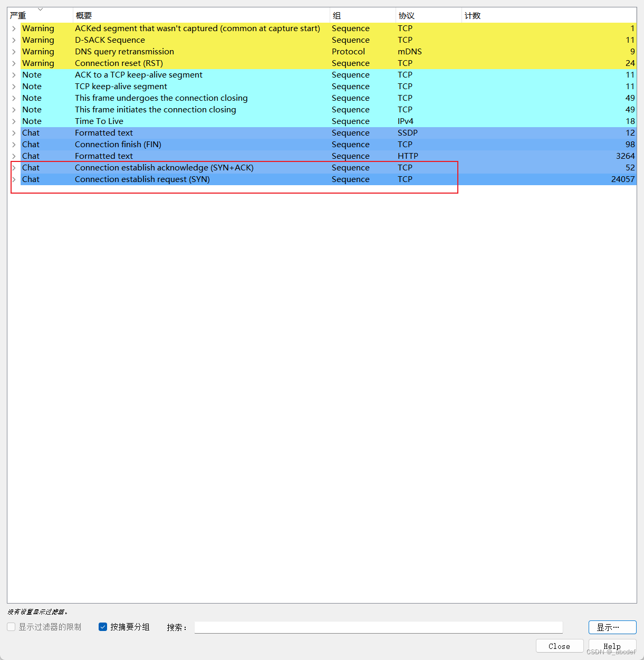Select 'Time To Live' summary text

click(x=99, y=121)
